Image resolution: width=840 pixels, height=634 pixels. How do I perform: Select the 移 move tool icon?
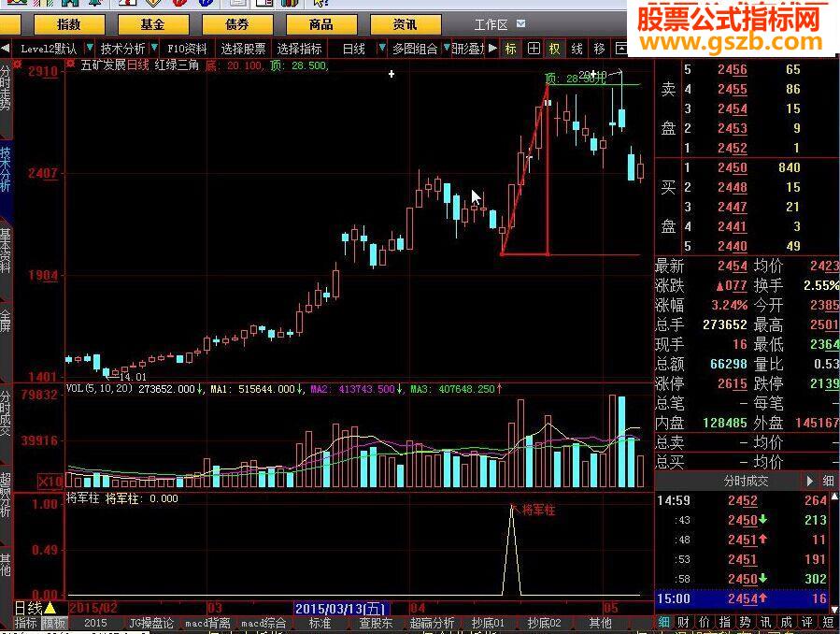pos(599,49)
